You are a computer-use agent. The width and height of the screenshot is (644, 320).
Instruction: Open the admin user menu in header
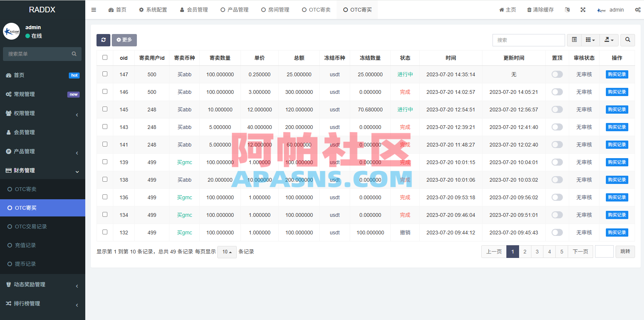tap(610, 10)
